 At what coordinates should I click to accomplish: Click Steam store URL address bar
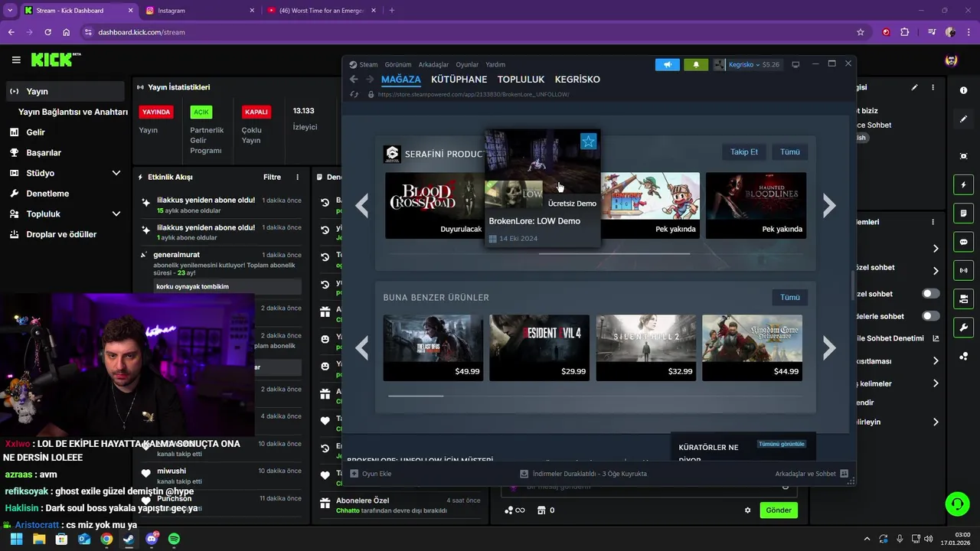473,94
